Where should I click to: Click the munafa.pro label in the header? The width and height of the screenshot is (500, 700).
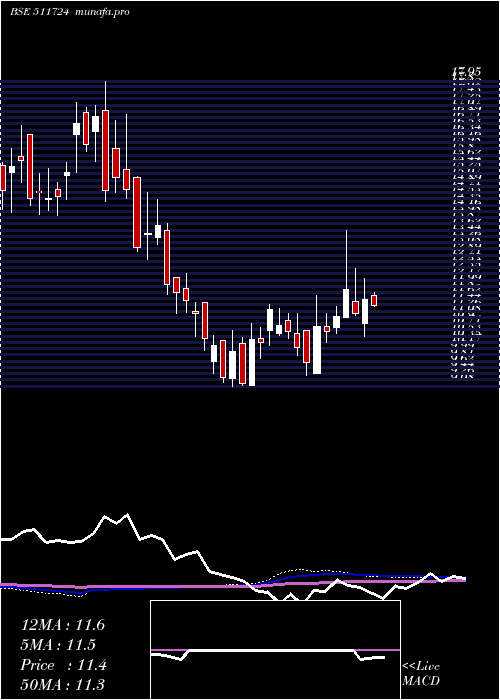[102, 12]
